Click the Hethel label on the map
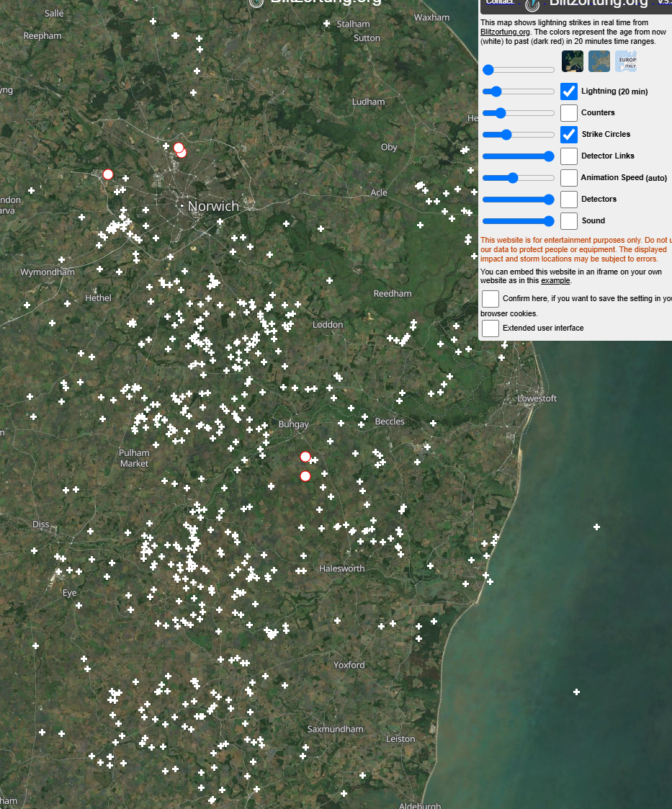 pos(98,298)
